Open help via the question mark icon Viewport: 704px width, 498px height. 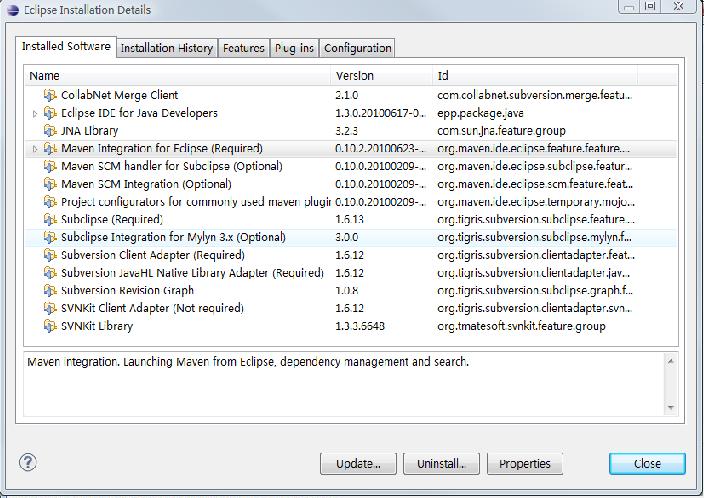28,462
